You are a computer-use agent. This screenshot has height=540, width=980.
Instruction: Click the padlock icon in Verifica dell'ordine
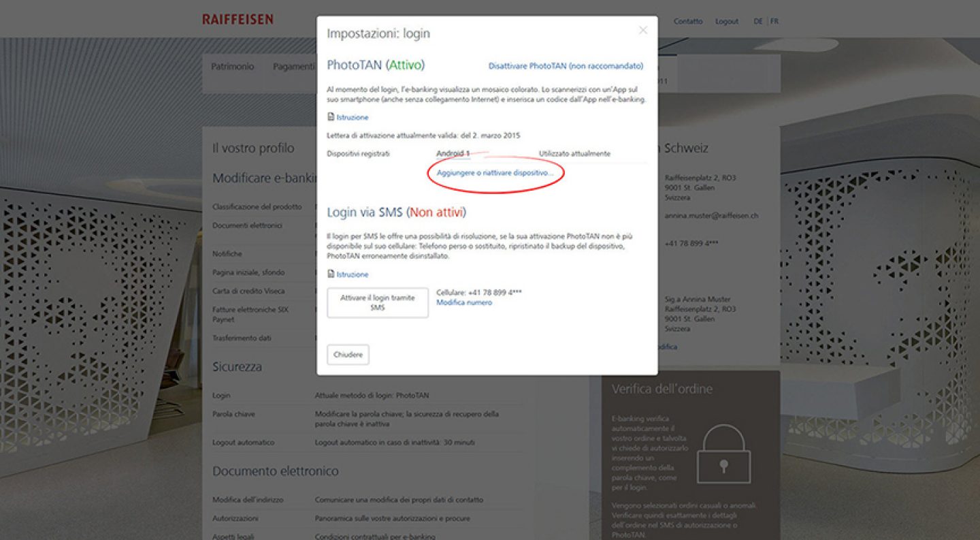pos(723,454)
